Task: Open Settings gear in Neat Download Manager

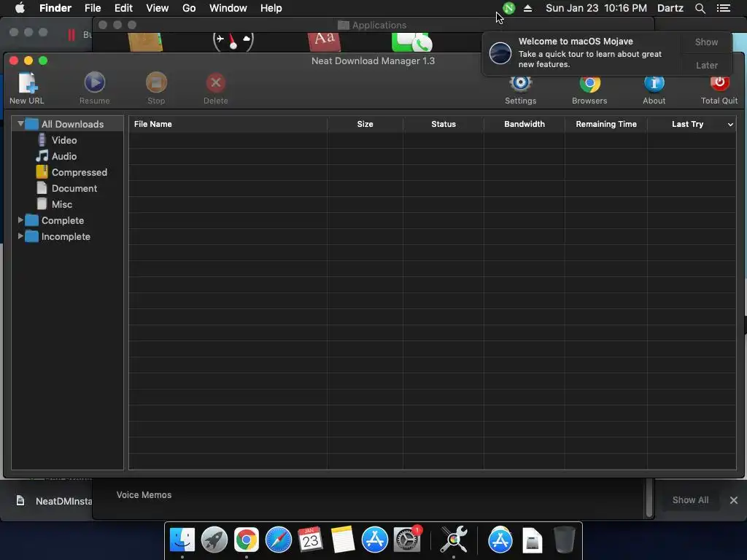Action: click(x=521, y=83)
